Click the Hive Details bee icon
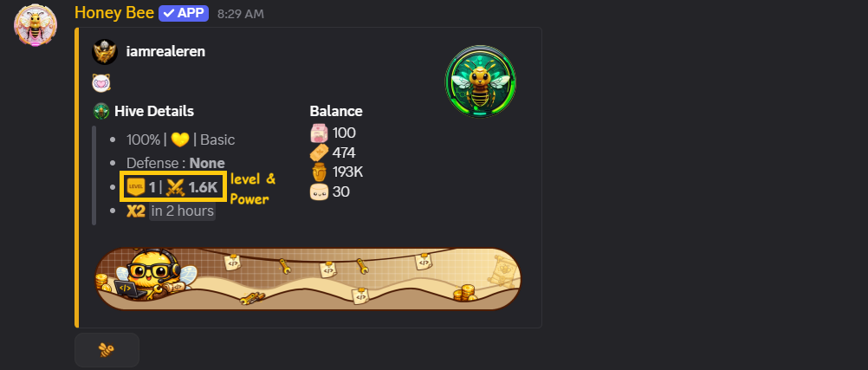Viewport: 868px width, 370px height. [101, 111]
